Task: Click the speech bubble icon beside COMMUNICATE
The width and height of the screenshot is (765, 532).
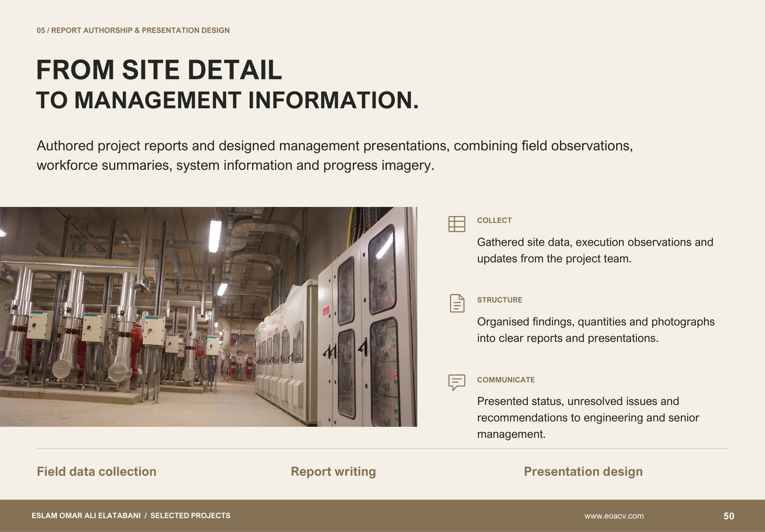Action: tap(457, 382)
